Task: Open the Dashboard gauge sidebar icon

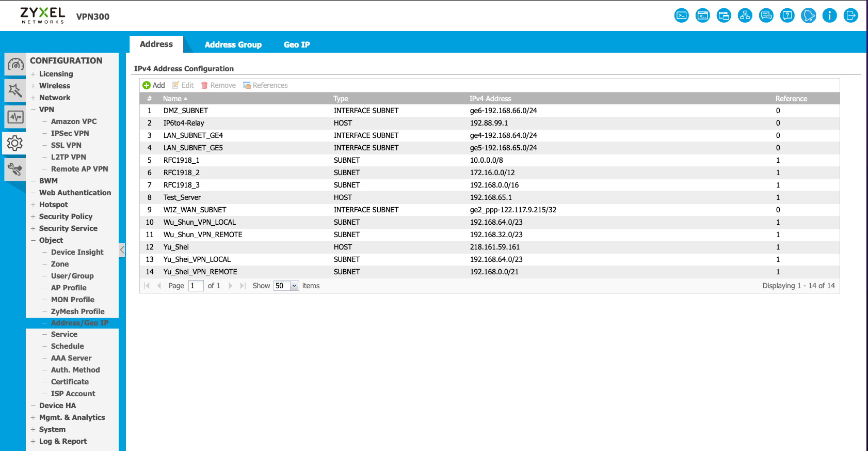Action: (15, 65)
